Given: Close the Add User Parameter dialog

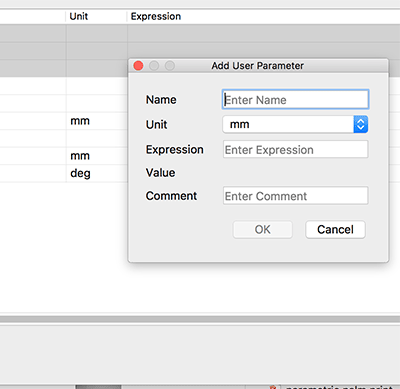Looking at the screenshot, I should click(x=138, y=66).
